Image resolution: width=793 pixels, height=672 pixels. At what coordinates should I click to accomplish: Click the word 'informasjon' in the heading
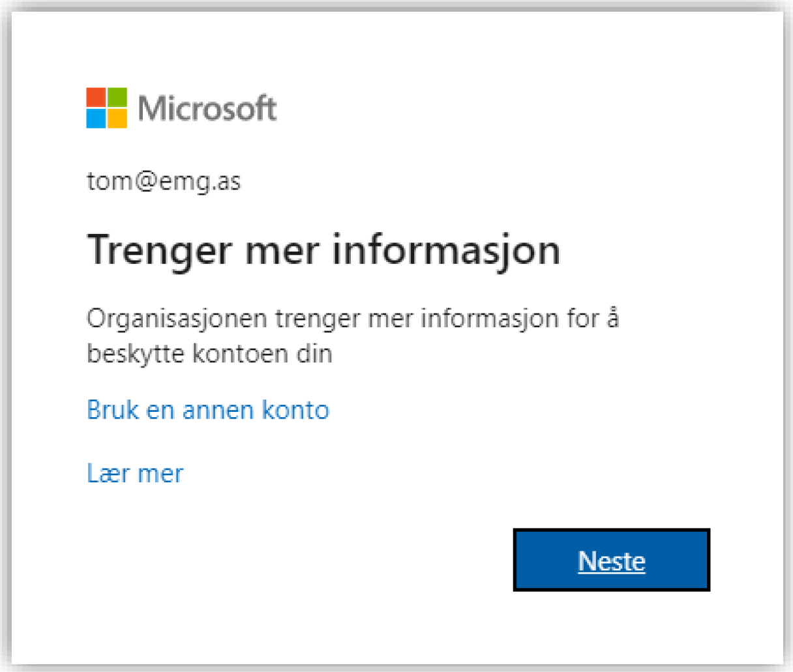click(x=446, y=250)
